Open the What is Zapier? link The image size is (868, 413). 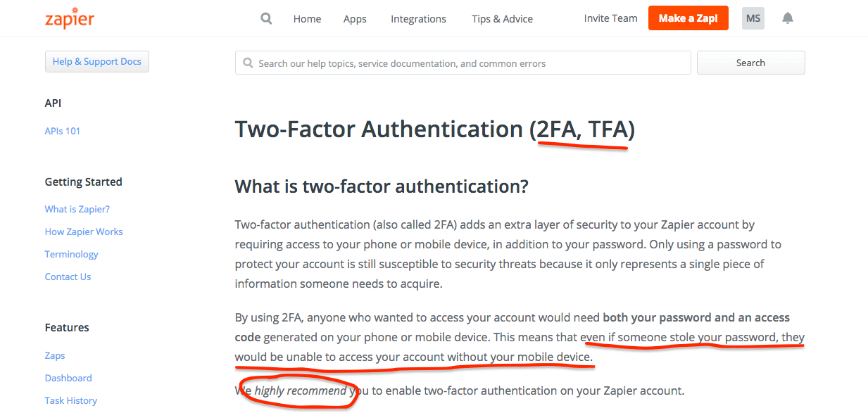coord(77,209)
